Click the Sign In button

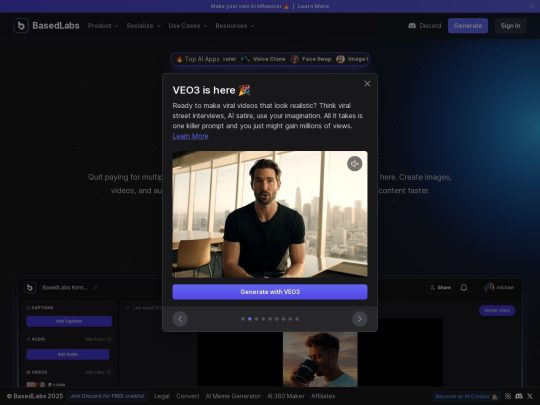pyautogui.click(x=510, y=26)
